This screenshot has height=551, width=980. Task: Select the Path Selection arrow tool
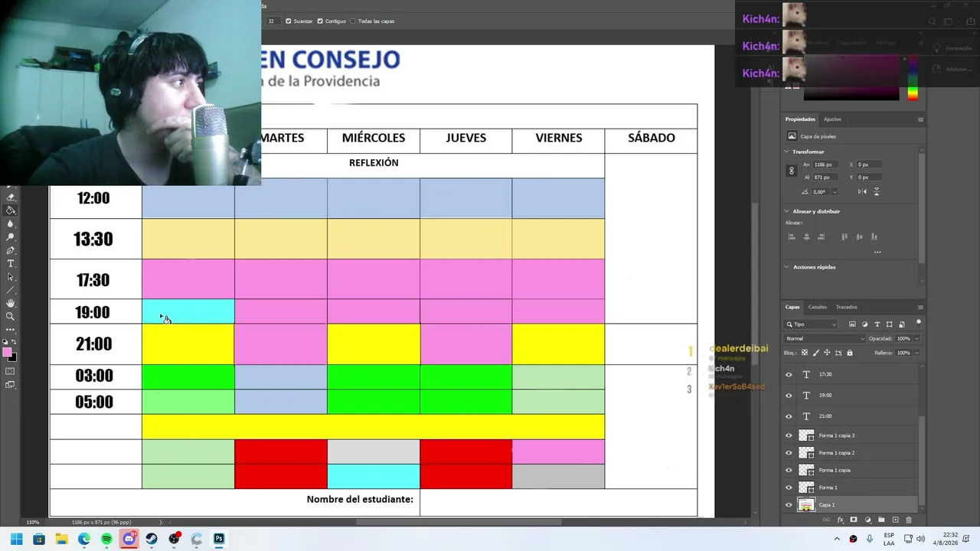11,277
